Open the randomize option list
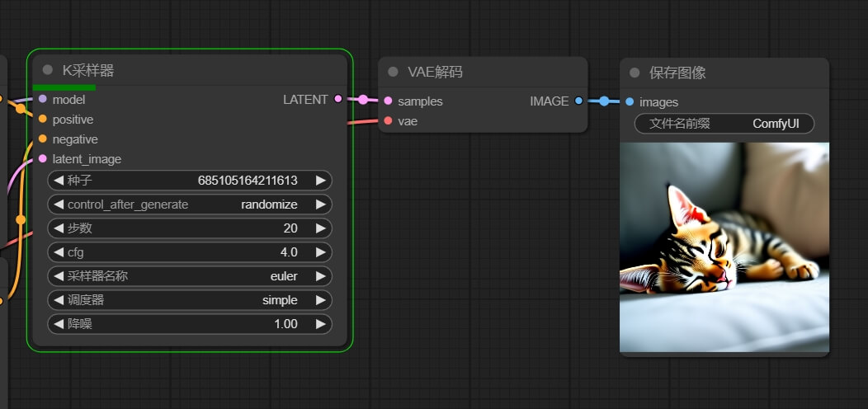This screenshot has width=868, height=409. pyautogui.click(x=269, y=204)
